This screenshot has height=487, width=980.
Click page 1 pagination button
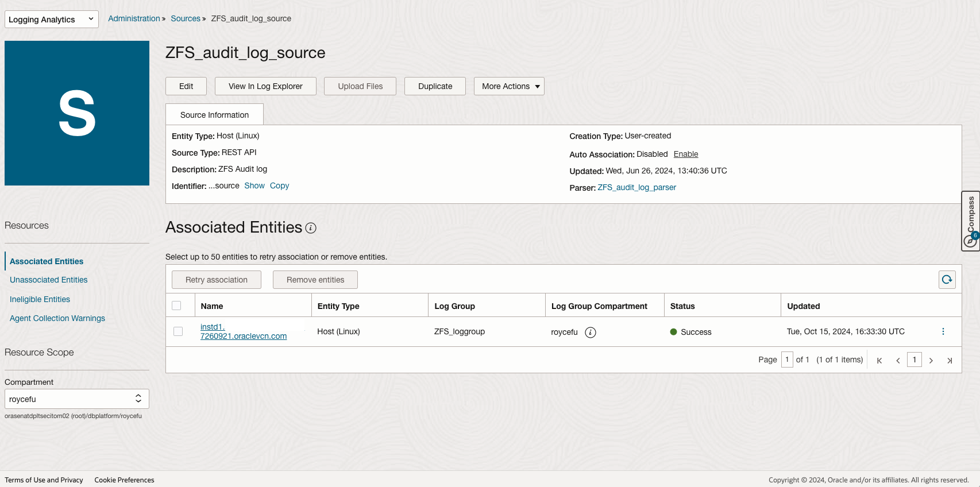915,360
